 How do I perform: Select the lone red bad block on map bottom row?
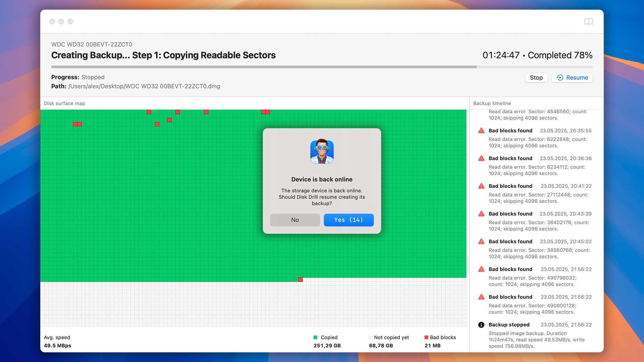[300, 280]
